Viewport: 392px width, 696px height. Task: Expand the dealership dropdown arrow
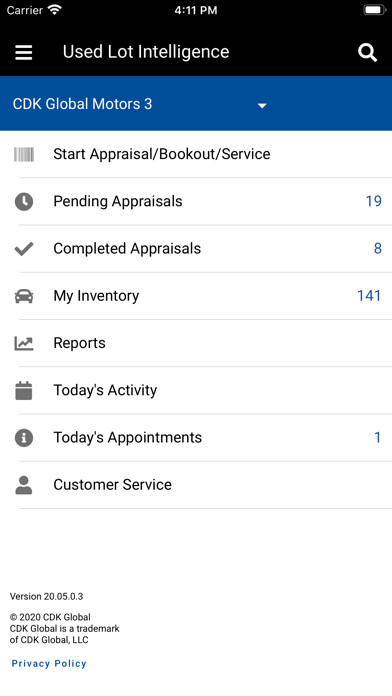pyautogui.click(x=262, y=106)
